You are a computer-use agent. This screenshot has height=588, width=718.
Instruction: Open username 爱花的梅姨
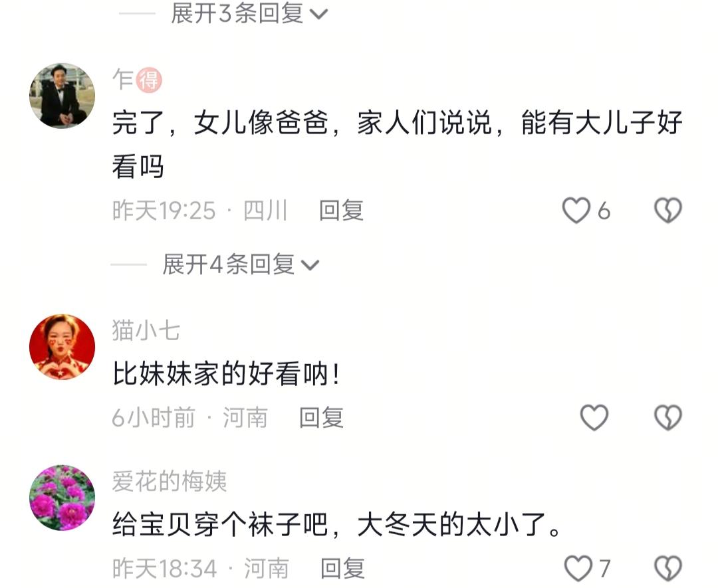click(x=170, y=482)
